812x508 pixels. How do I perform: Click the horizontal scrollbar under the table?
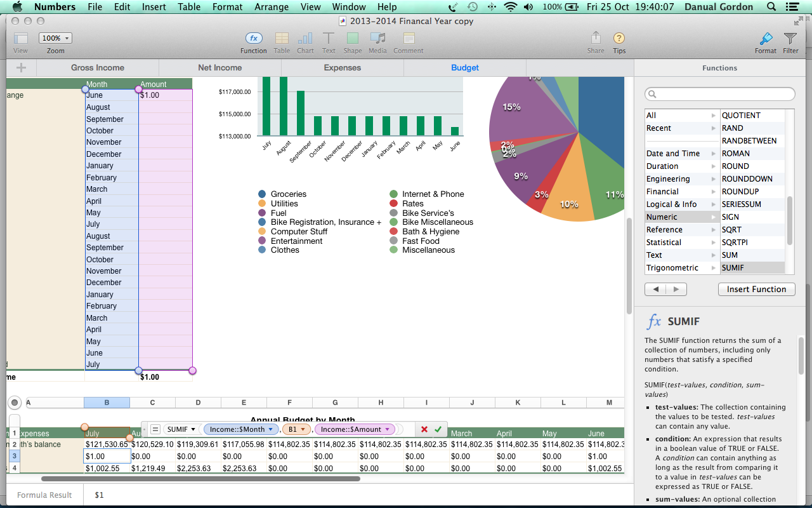(200, 479)
